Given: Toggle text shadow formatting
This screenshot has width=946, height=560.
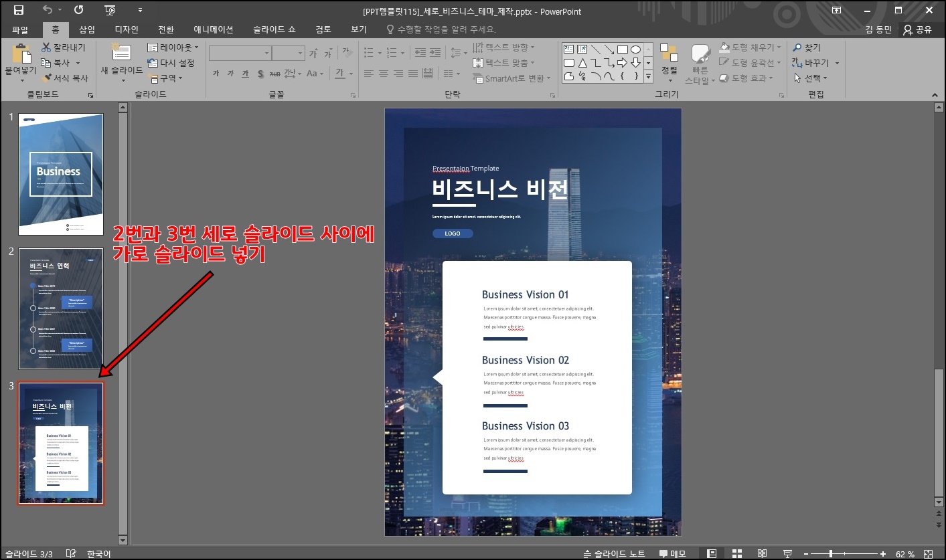Looking at the screenshot, I should [260, 74].
